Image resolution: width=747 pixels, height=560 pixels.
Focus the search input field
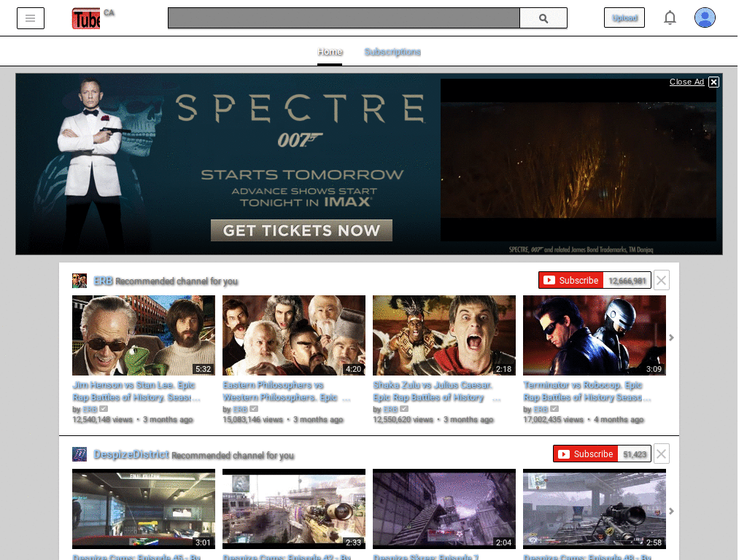(x=344, y=18)
